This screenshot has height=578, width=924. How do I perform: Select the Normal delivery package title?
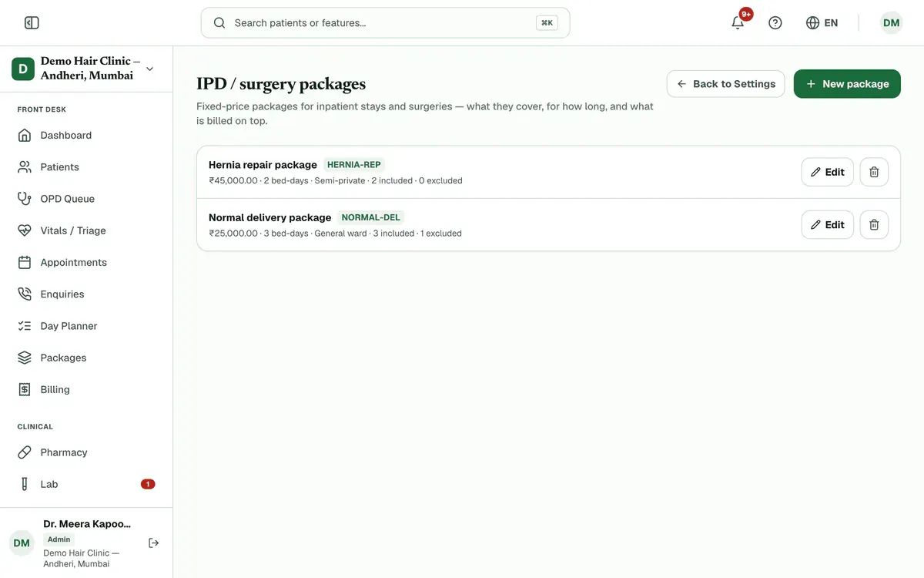[269, 217]
